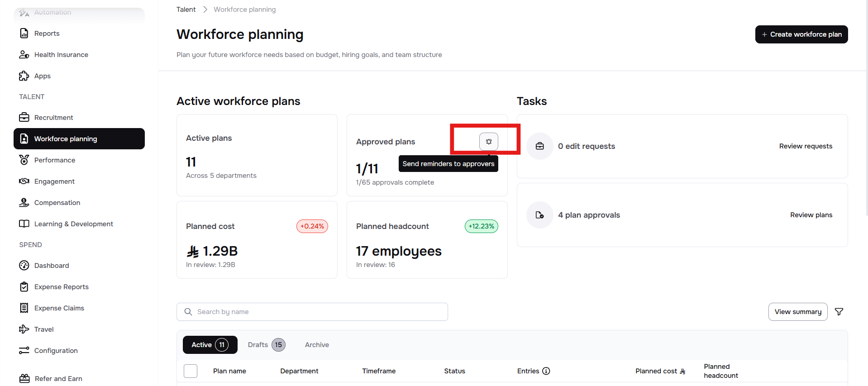Click the bell reminder icon on Approved plans
The image size is (868, 386).
[489, 142]
